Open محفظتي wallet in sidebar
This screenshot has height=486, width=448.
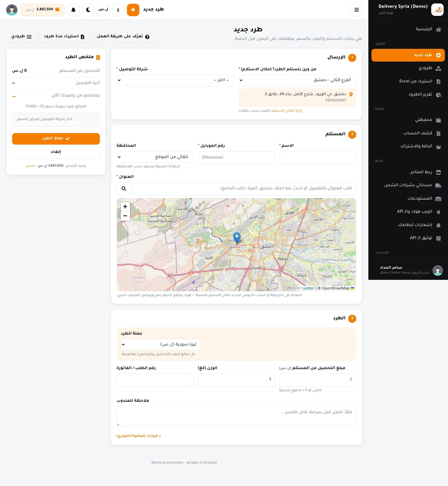click(x=408, y=120)
